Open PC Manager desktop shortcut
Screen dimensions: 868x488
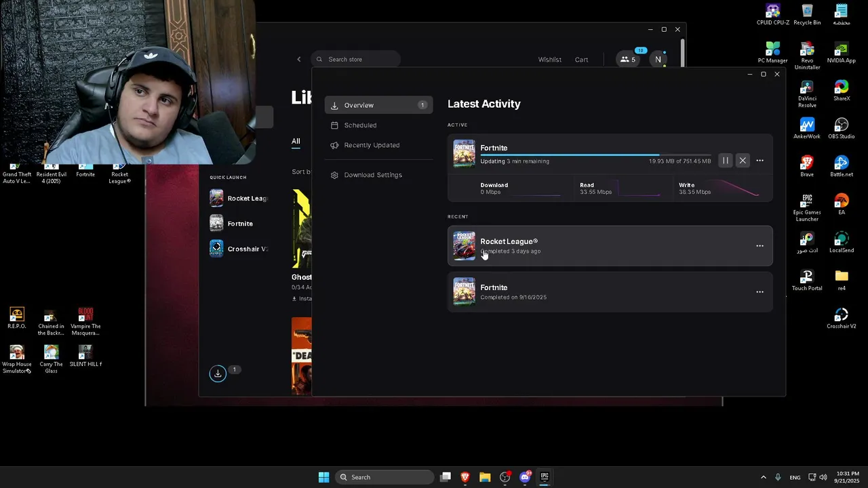coord(773,52)
